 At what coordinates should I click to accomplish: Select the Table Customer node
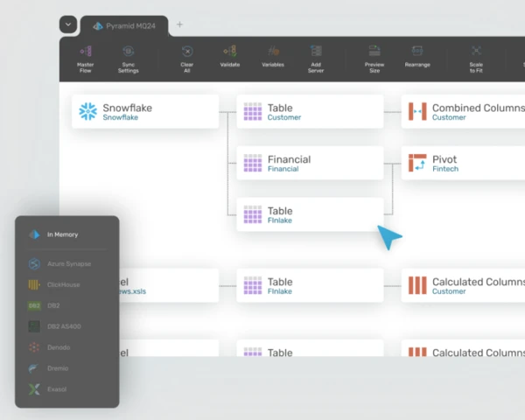(310, 111)
